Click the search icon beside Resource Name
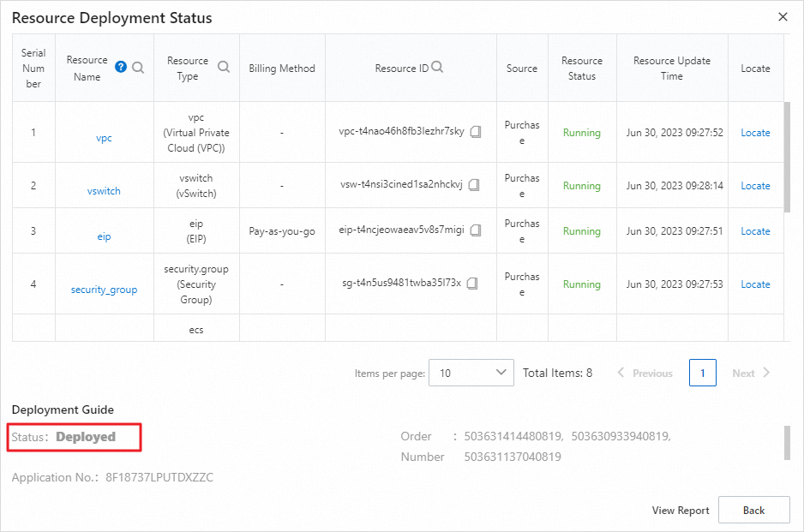Image resolution: width=804 pixels, height=532 pixels. (x=137, y=67)
